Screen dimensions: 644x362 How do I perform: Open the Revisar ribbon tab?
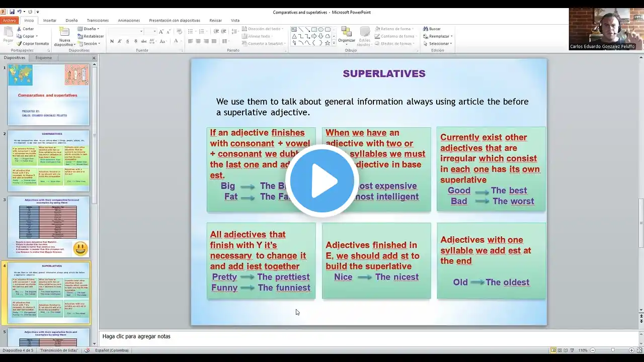(216, 21)
